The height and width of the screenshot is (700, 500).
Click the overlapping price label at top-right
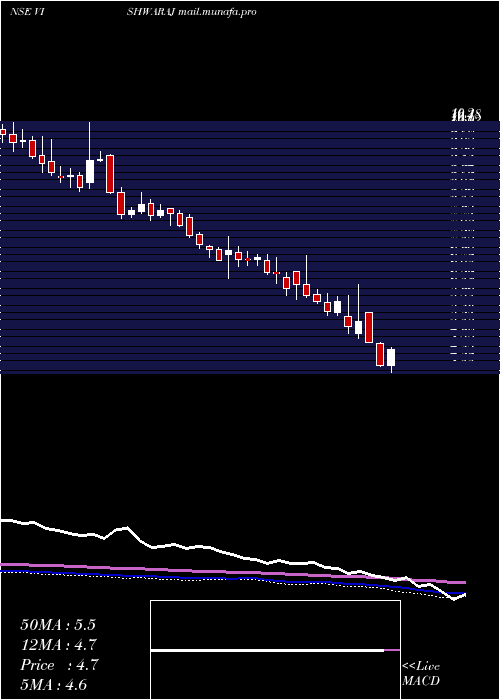pyautogui.click(x=466, y=115)
